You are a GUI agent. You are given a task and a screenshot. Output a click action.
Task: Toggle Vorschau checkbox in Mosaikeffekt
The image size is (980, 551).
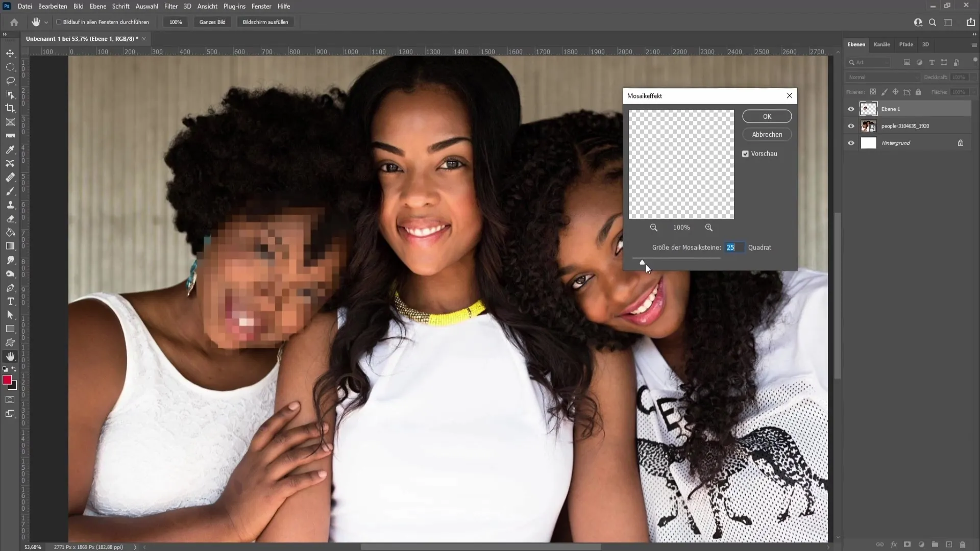click(745, 154)
